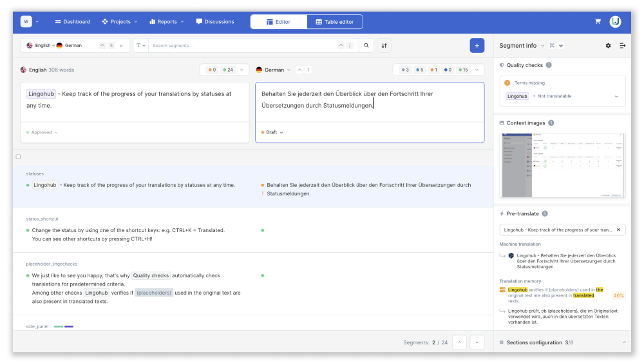Go to previous segment arrow
Viewport: 644px width, 363px height.
point(459,342)
